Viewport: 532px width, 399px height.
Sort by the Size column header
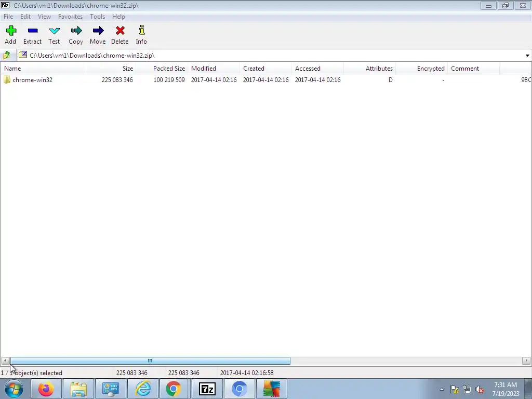[x=110, y=68]
